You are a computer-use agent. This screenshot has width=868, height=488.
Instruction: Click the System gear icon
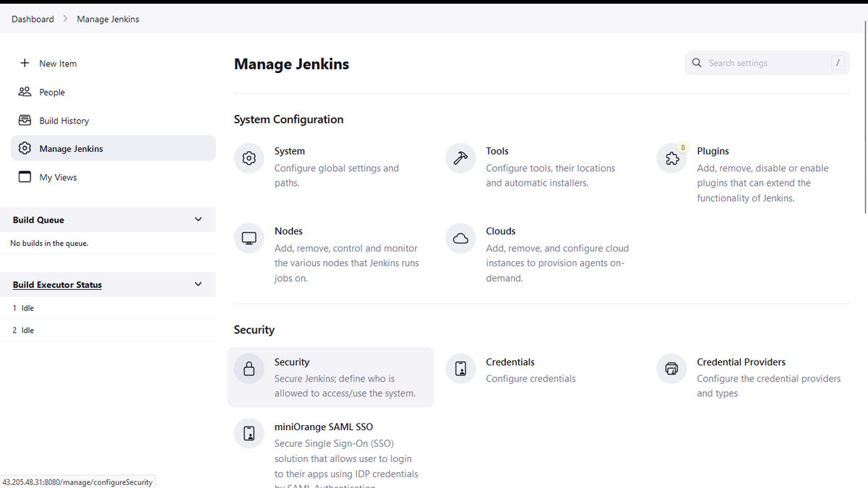pos(249,158)
